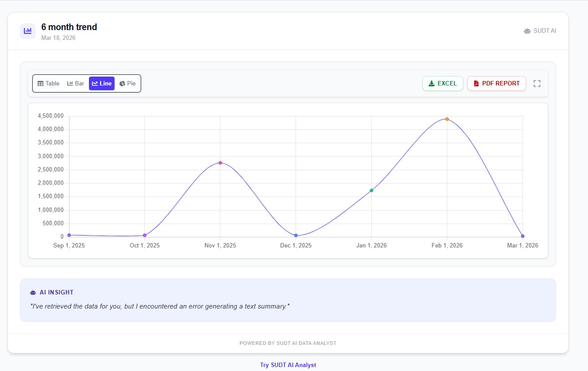This screenshot has height=371, width=588.
Task: Switch to Pie chart view
Action: tap(127, 83)
